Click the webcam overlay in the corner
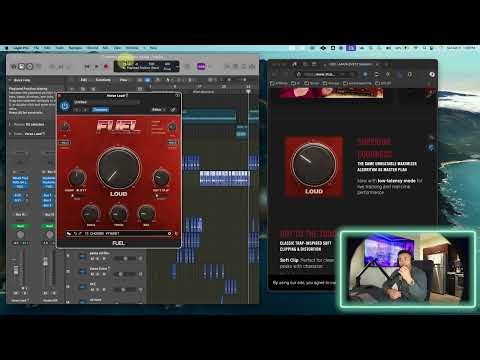480x360 pixels. tap(407, 268)
